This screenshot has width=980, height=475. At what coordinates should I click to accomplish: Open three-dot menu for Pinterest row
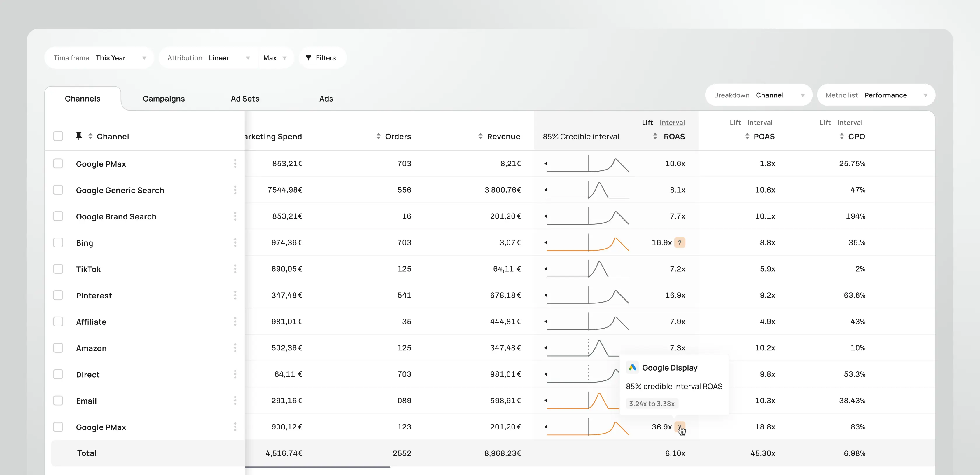point(235,295)
